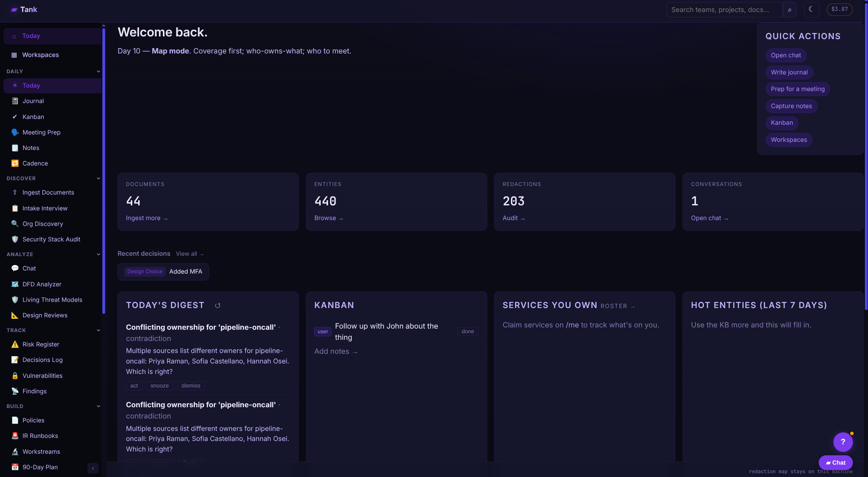Open Findings satellite icon
Screen dimensions: 868x477
click(x=15, y=391)
